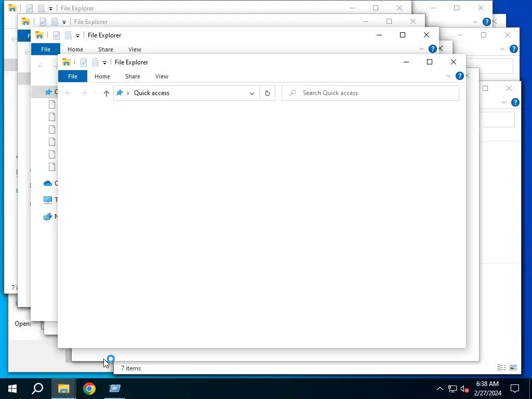Switch to large icons view in status bar
This screenshot has height=399, width=532.
click(513, 367)
